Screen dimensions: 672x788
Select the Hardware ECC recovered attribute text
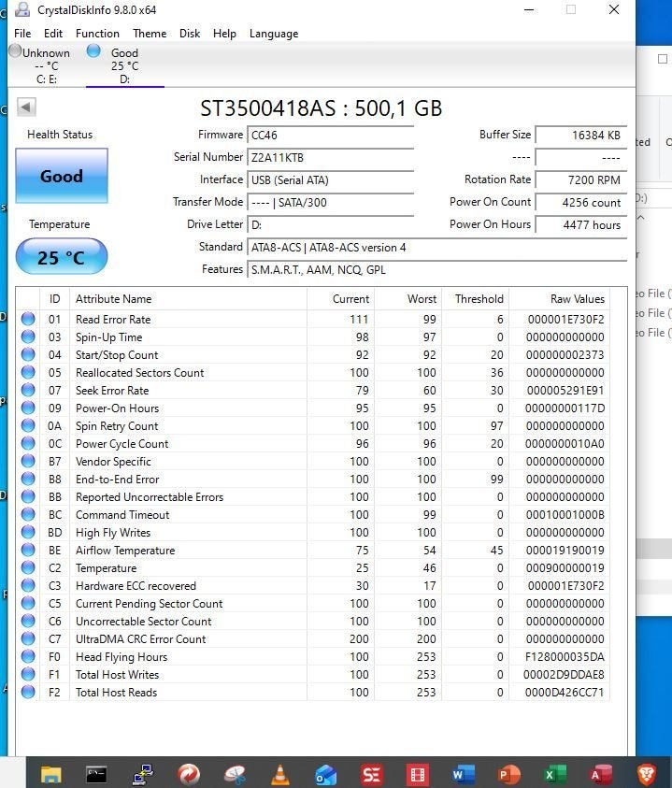pos(136,586)
